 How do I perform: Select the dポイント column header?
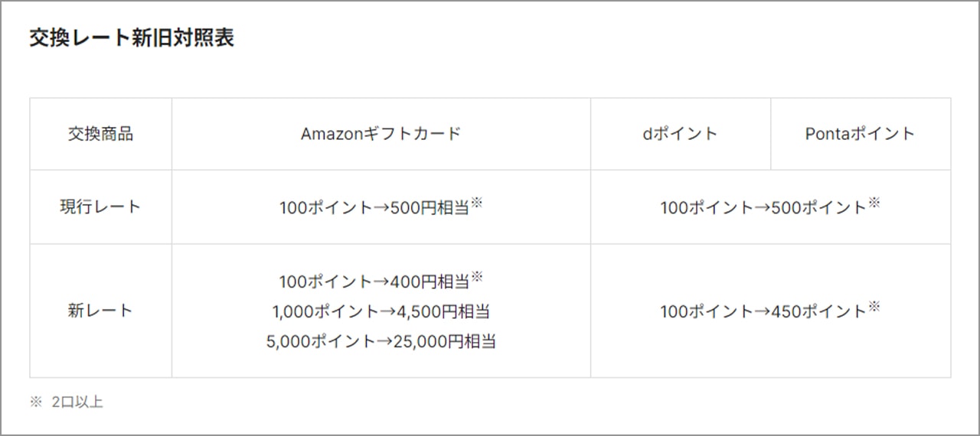[680, 134]
